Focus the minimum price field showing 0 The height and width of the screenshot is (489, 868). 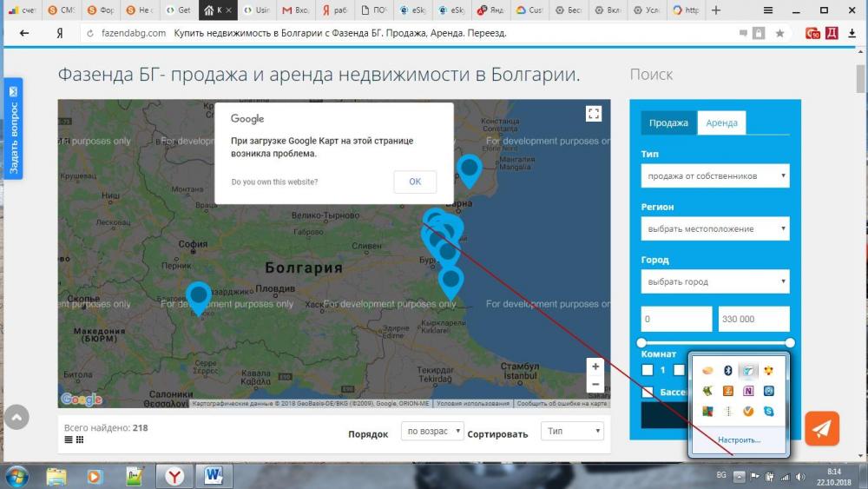coord(676,319)
